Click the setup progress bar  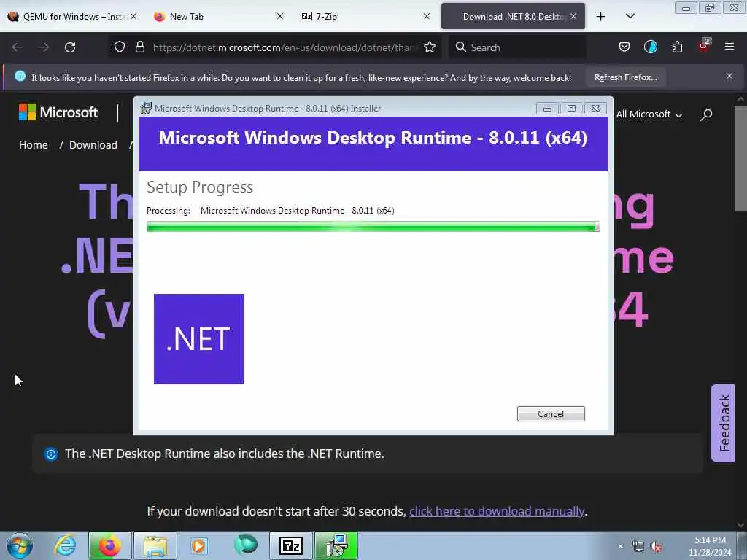(373, 227)
